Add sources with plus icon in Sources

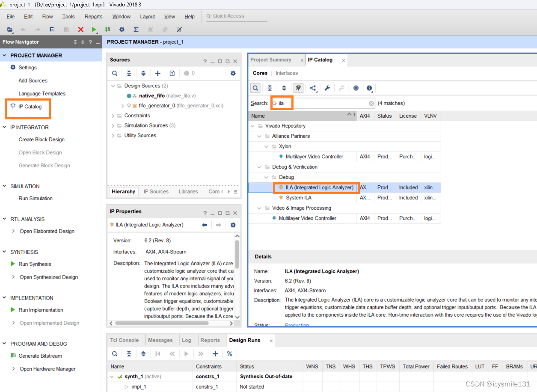(x=157, y=73)
